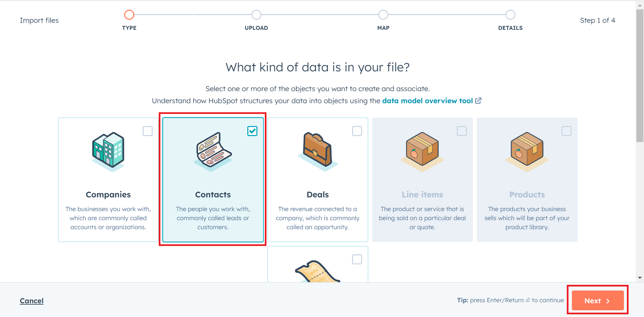The width and height of the screenshot is (644, 317).
Task: Click the Products box icon
Action: (527, 151)
